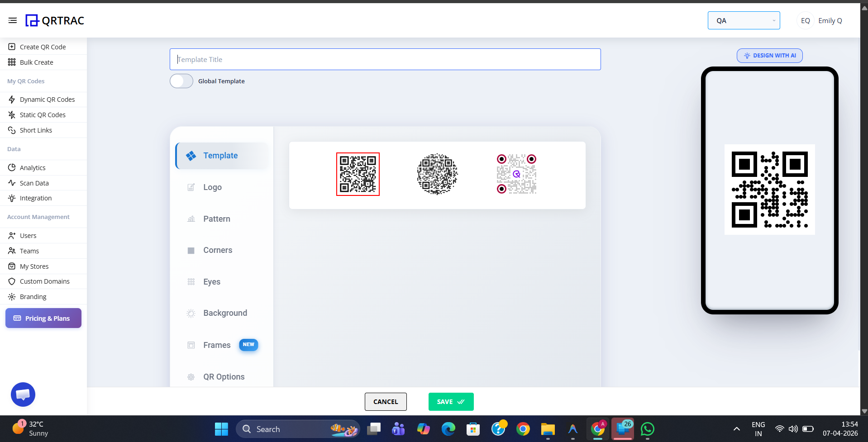Click inside the Template Title field

click(385, 59)
